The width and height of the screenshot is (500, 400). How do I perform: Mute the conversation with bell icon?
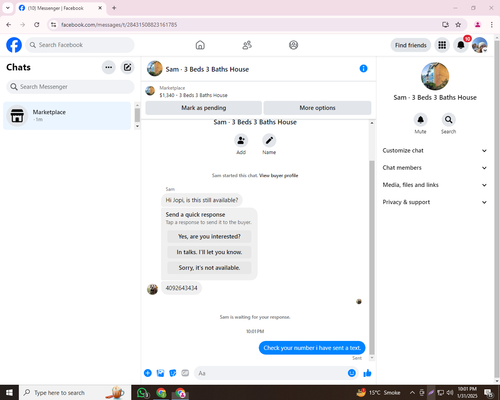pyautogui.click(x=420, y=119)
